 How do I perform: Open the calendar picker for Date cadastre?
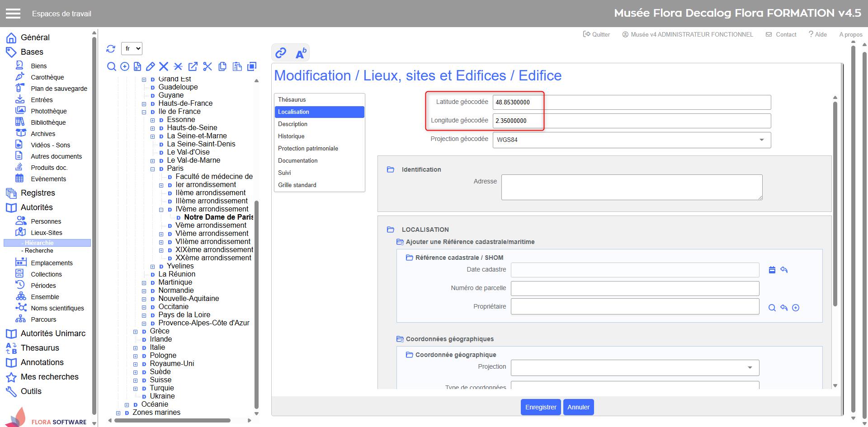pos(772,270)
